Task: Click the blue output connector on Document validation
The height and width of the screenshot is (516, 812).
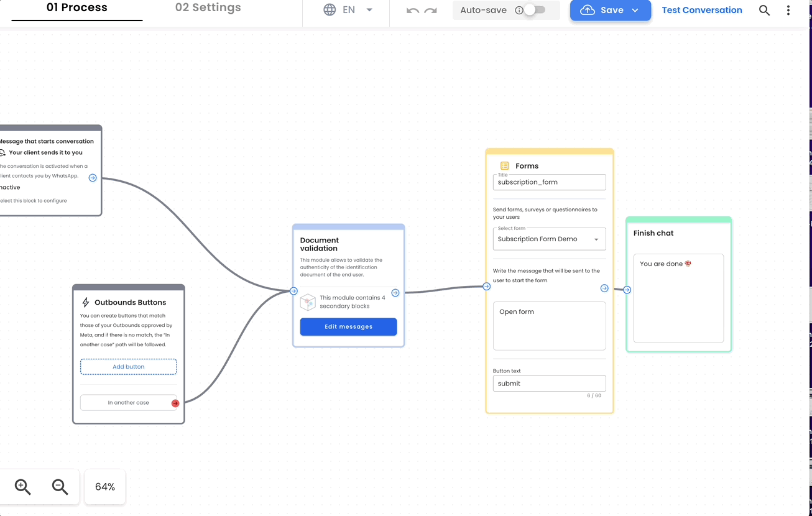Action: pos(395,292)
